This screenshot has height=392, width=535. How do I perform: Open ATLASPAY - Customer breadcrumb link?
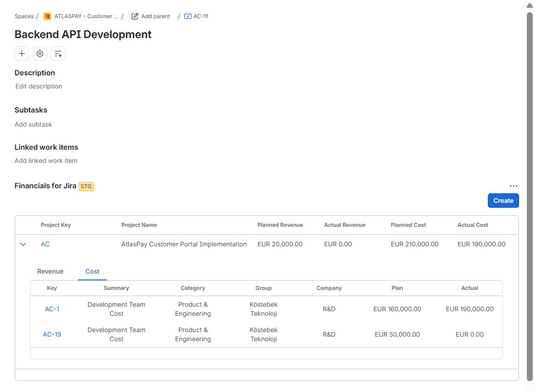pos(86,16)
